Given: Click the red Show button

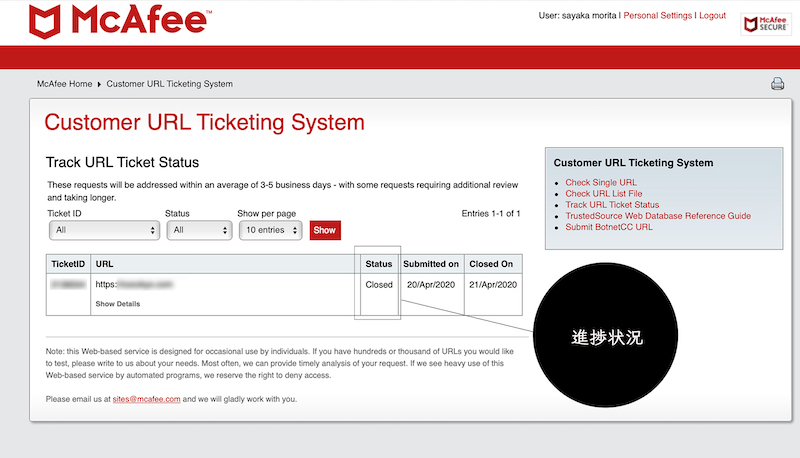Looking at the screenshot, I should click(x=325, y=230).
